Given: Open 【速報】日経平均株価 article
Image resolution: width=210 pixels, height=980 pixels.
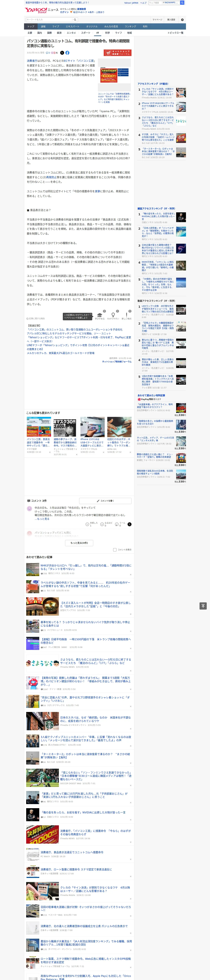Looking at the screenshot, I should point(86,641).
